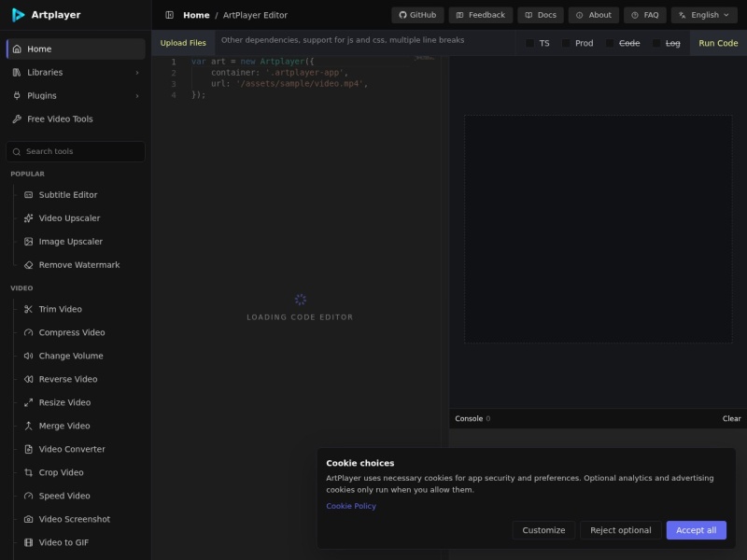
Task: Click Reject optional cookies
Action: click(x=620, y=530)
